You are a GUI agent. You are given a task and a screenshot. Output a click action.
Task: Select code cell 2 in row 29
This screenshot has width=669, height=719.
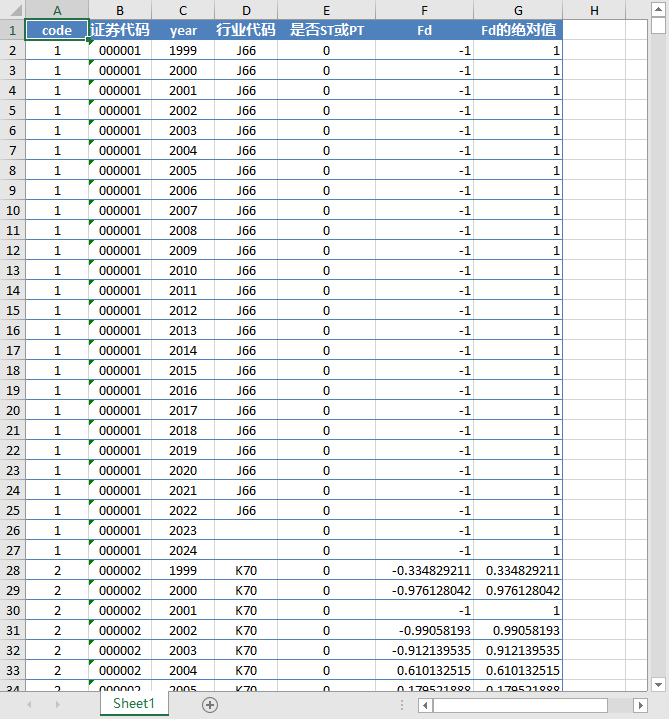[57, 591]
